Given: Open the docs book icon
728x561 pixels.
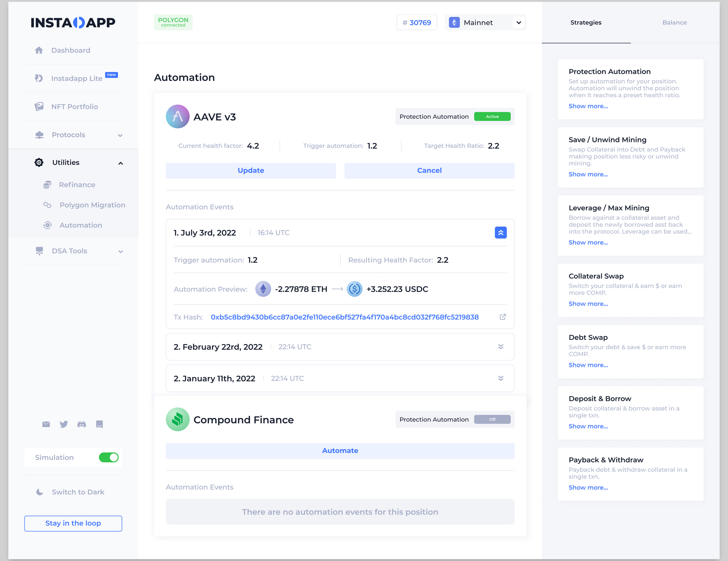Looking at the screenshot, I should coord(99,424).
